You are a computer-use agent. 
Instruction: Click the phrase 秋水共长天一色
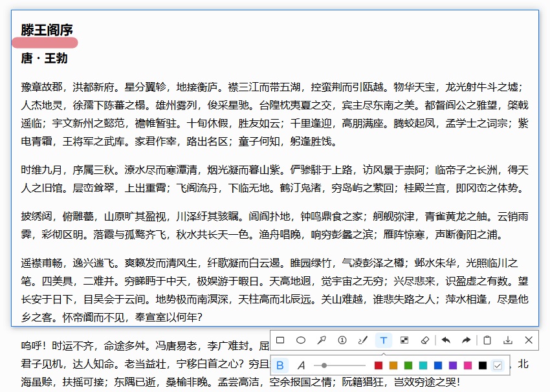(x=212, y=234)
